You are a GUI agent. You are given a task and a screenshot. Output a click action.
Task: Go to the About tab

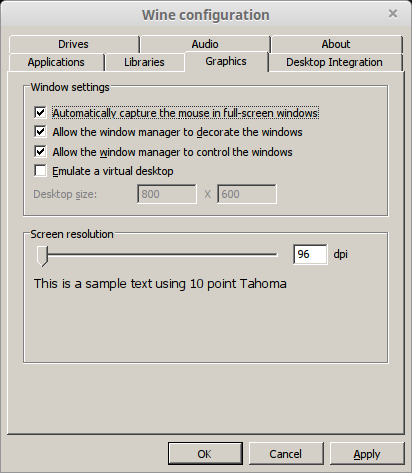coord(336,44)
